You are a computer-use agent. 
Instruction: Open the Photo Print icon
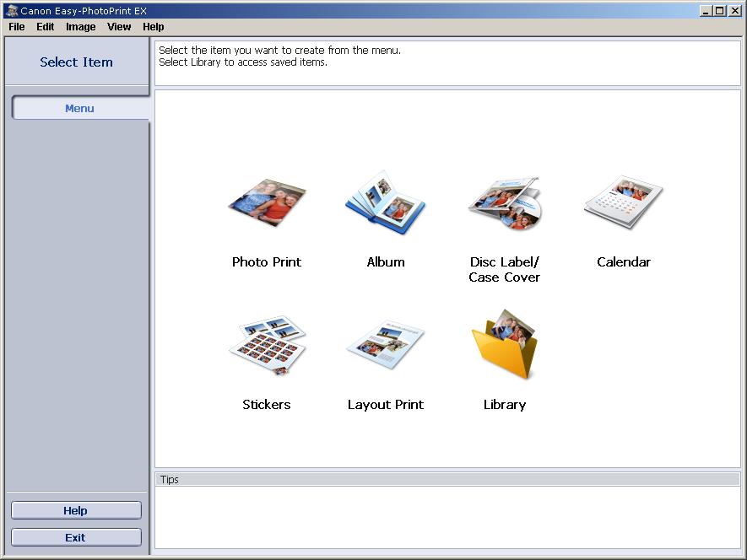point(267,203)
